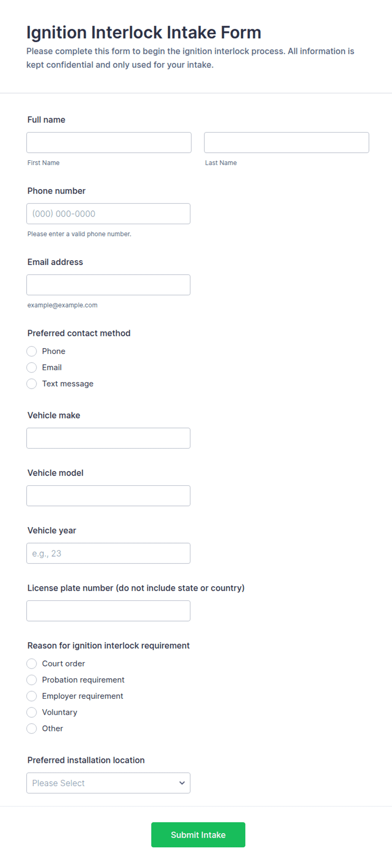
Task: Click the dropdown chevron arrow icon
Action: 182,783
